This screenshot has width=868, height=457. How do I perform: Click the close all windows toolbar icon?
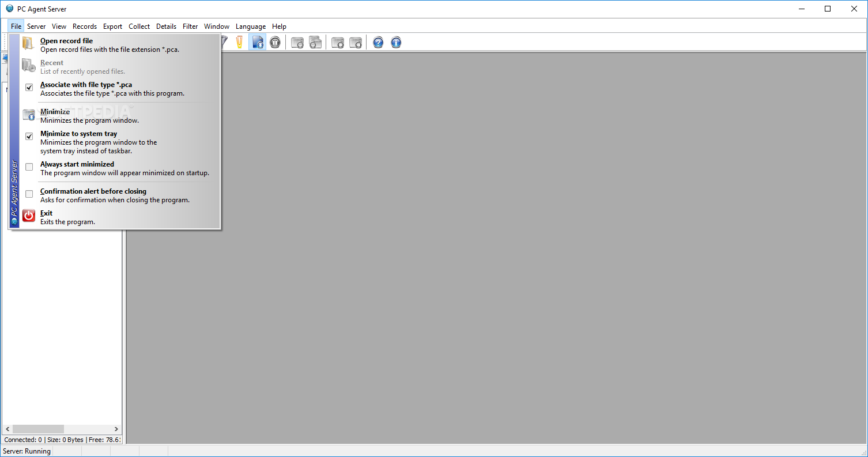click(315, 42)
